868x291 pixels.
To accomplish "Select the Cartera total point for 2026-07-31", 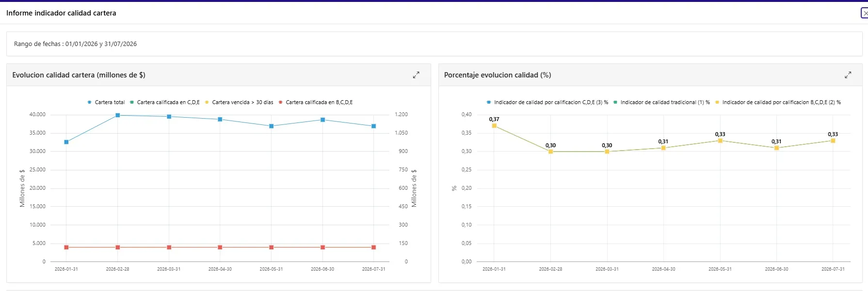I will coord(374,126).
